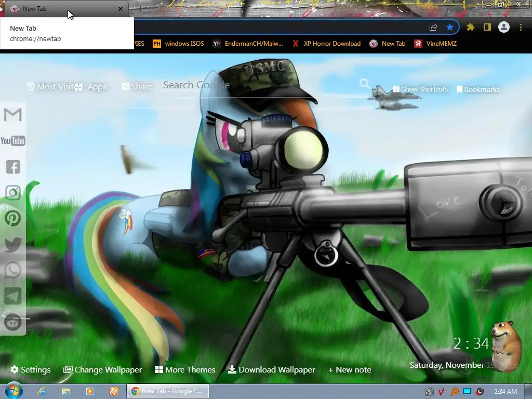Launch Internet Explorer from taskbar

(x=42, y=392)
